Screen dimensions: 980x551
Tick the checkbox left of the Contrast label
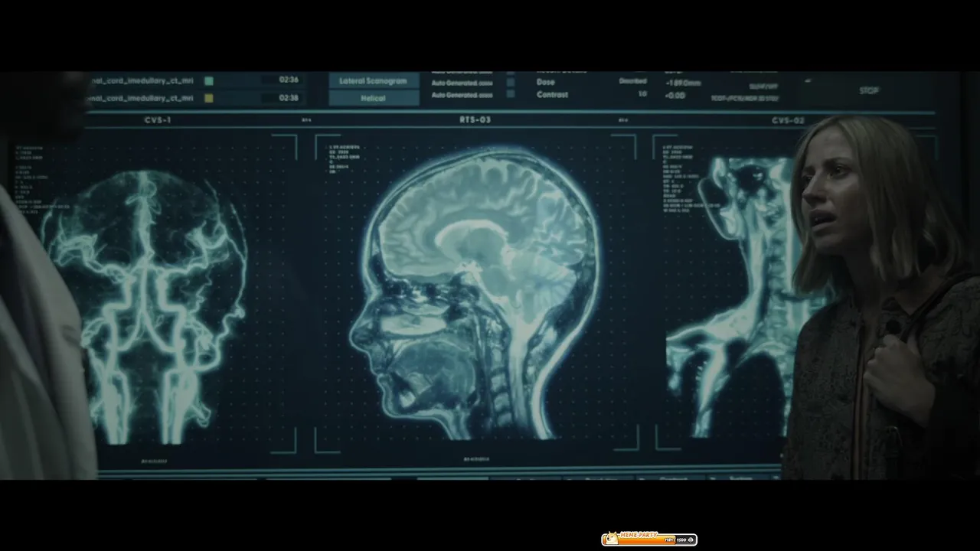click(x=511, y=94)
